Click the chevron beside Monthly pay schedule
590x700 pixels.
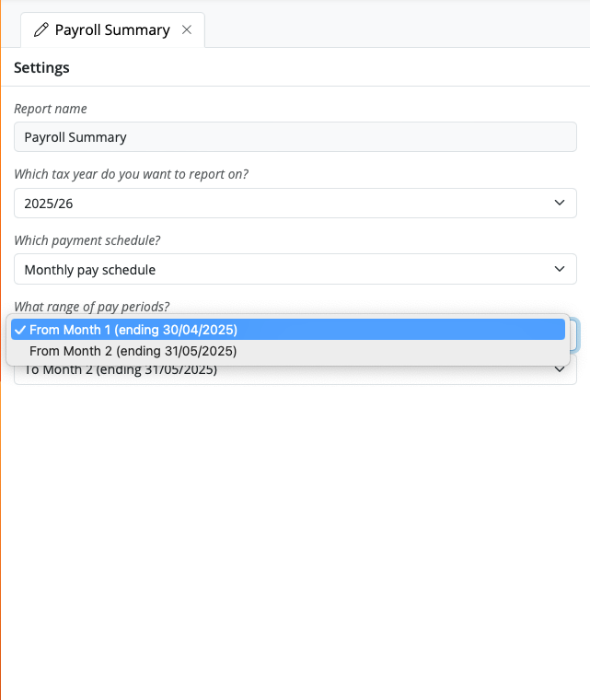pos(560,269)
